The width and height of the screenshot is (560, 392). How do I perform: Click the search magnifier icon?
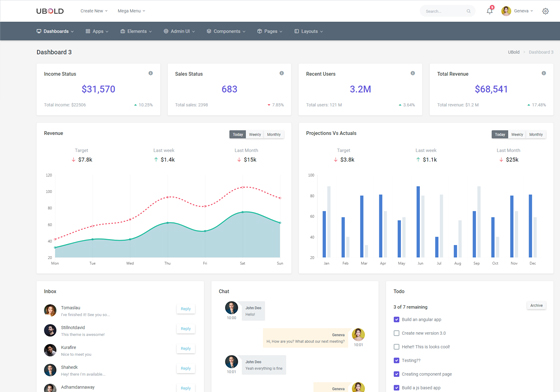coord(468,11)
